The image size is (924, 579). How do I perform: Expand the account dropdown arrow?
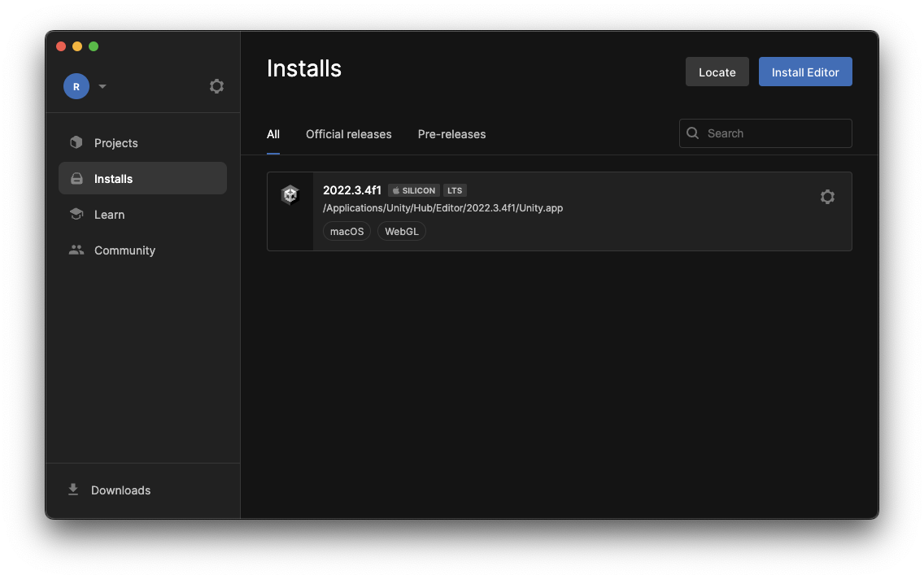[x=102, y=86]
